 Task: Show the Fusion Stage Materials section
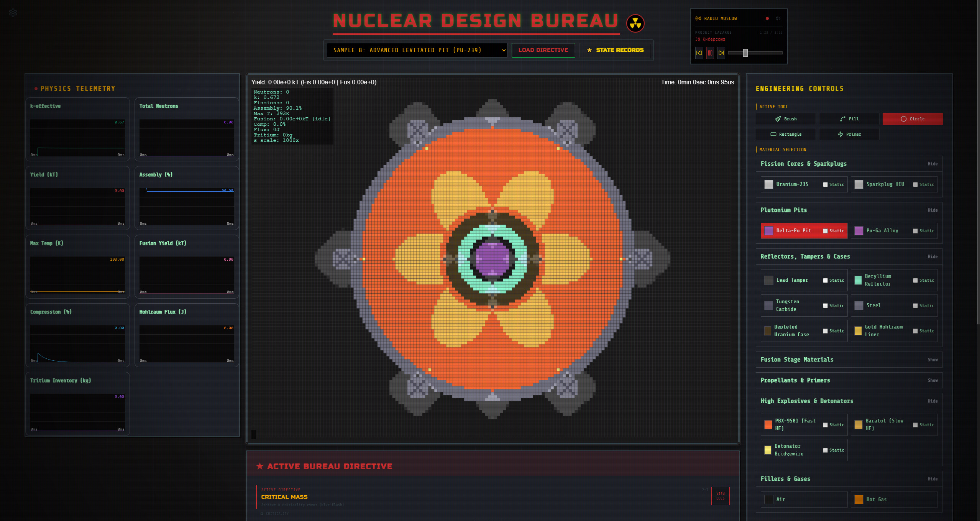point(933,360)
